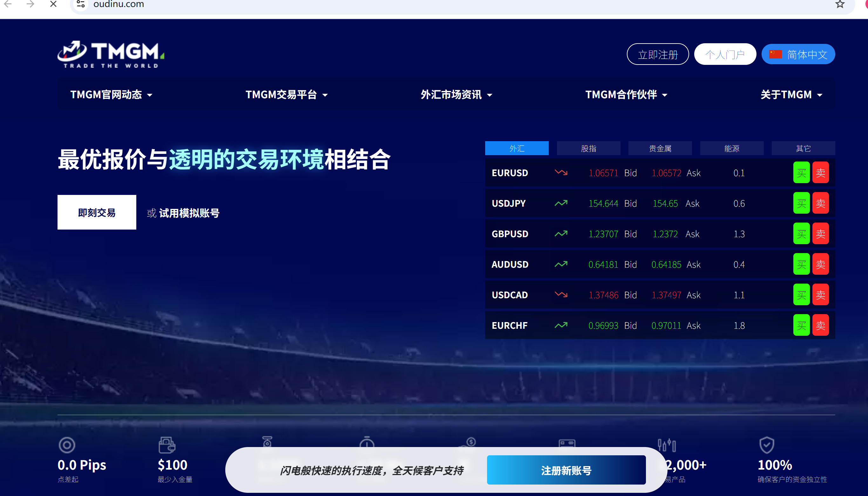
Task: Sell USDJPY with red 卖 button
Action: 820,203
